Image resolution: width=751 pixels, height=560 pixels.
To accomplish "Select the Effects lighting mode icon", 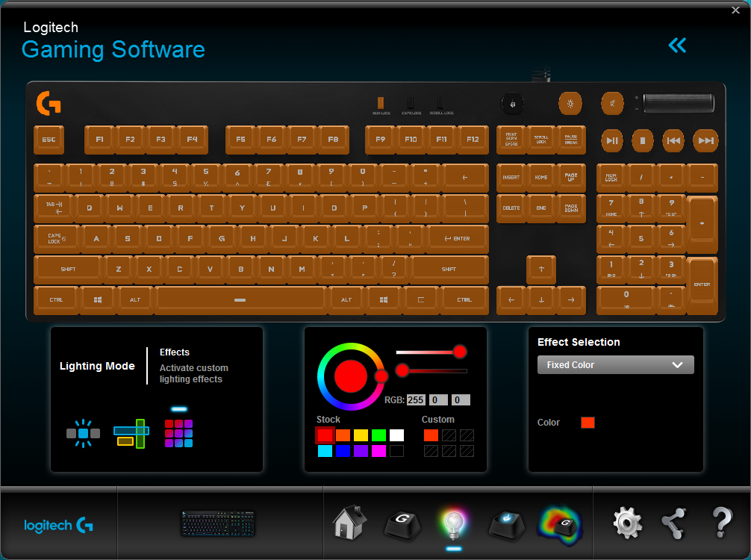I will pyautogui.click(x=178, y=434).
